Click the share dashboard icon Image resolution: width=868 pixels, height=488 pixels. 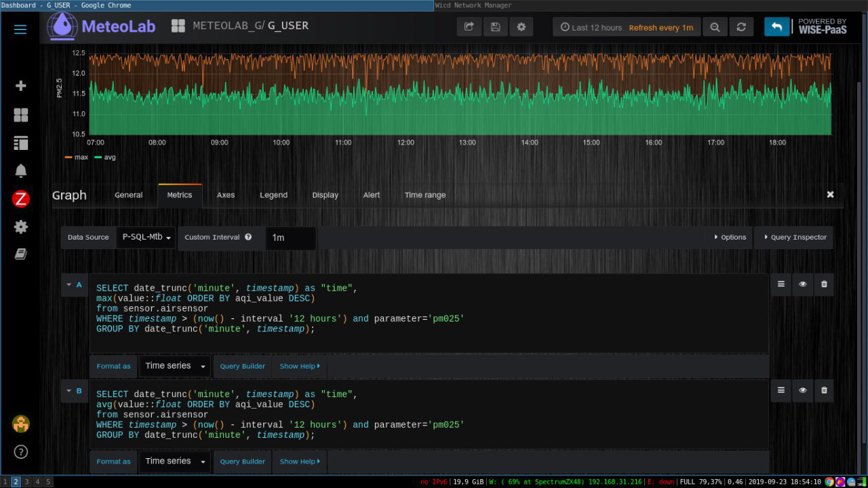(x=469, y=27)
